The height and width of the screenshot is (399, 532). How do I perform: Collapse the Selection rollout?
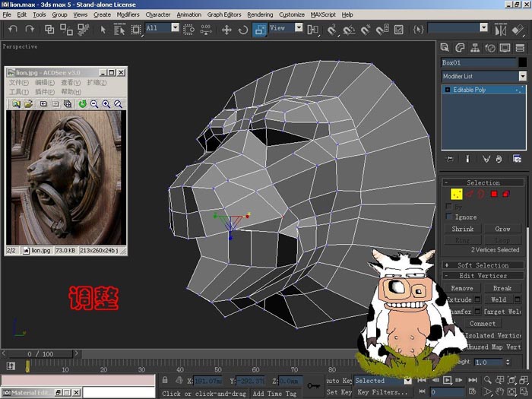point(483,182)
